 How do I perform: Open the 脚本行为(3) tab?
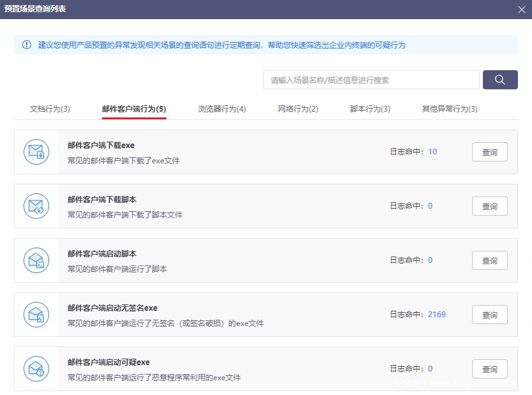point(370,109)
